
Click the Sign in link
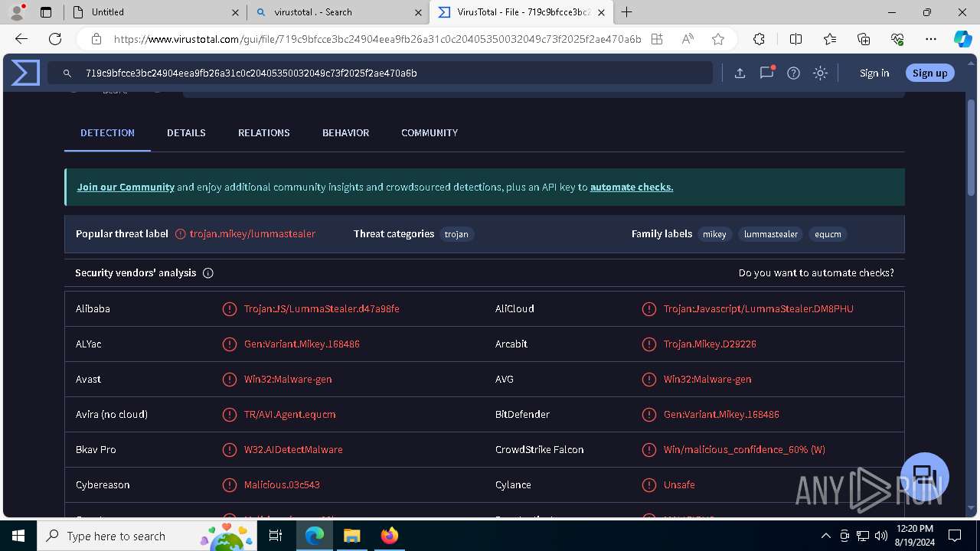pos(874,73)
